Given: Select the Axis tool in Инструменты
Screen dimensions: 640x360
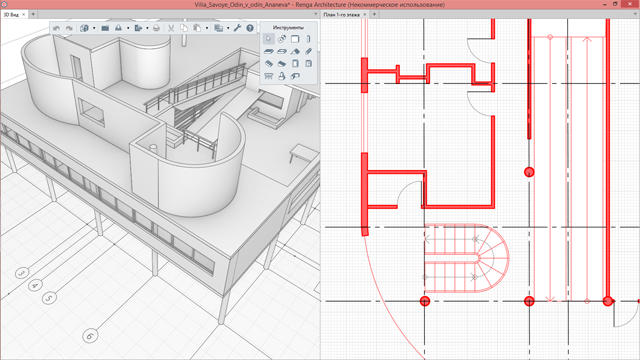Looking at the screenshot, I should 282,39.
